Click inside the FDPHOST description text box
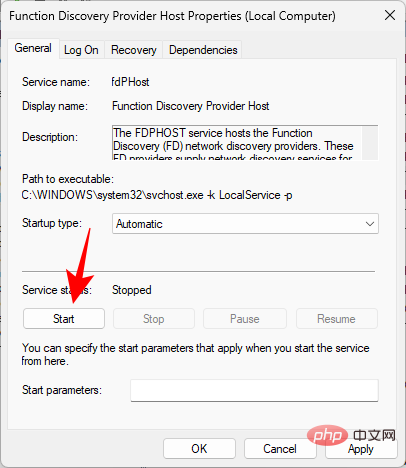This screenshot has width=406, height=468. [x=237, y=143]
